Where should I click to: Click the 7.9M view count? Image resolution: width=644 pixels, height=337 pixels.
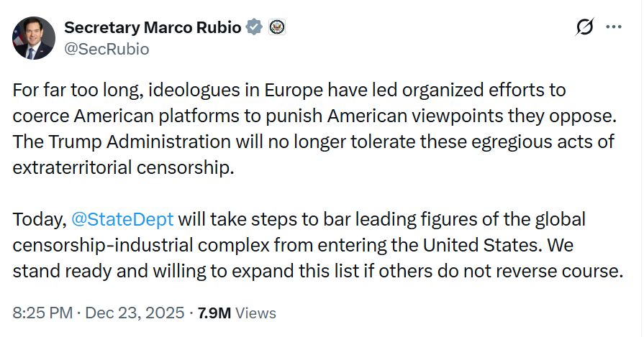(214, 313)
